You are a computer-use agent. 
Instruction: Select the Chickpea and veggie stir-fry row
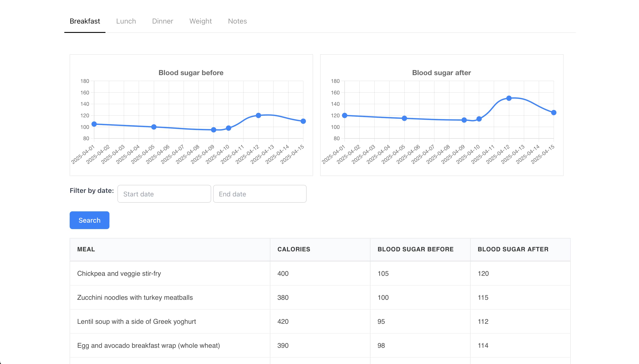(x=119, y=274)
